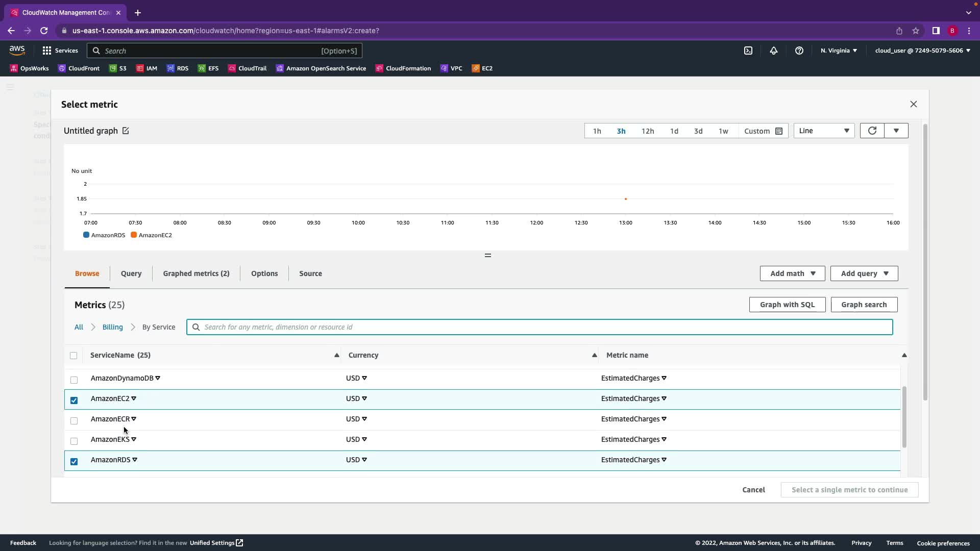Open the N. Virginia region selector
The image size is (980, 551).
tap(839, 51)
